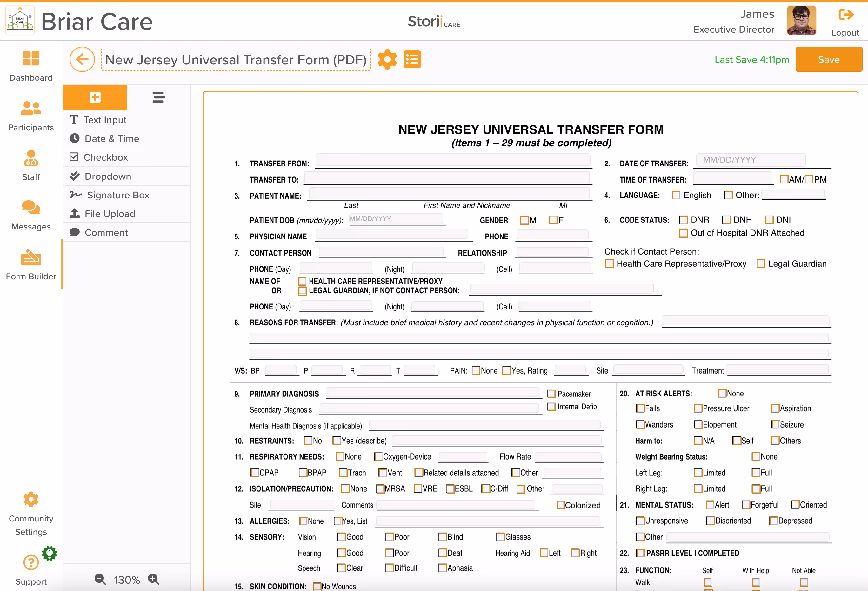Check No Wounds skin condition
Screen dimensions: 868x591
317,587
